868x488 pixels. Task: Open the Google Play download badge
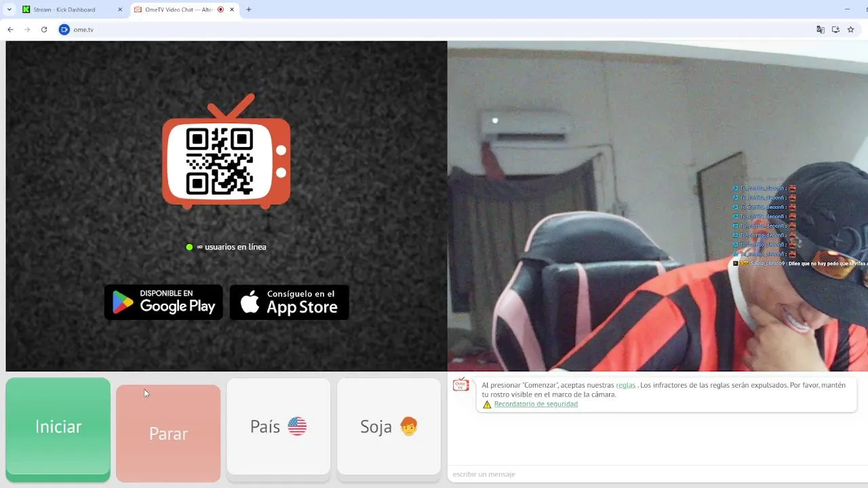pyautogui.click(x=163, y=302)
